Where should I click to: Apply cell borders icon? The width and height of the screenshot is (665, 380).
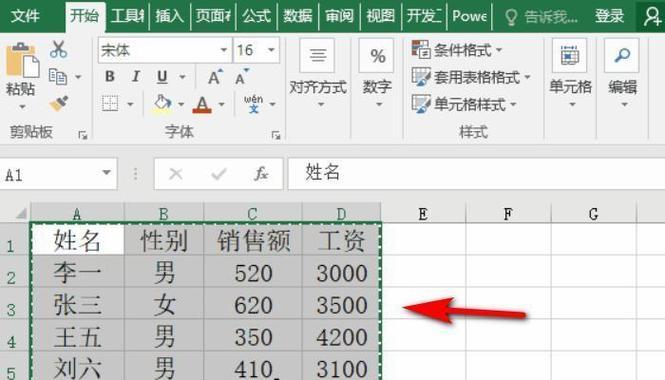coord(110,103)
